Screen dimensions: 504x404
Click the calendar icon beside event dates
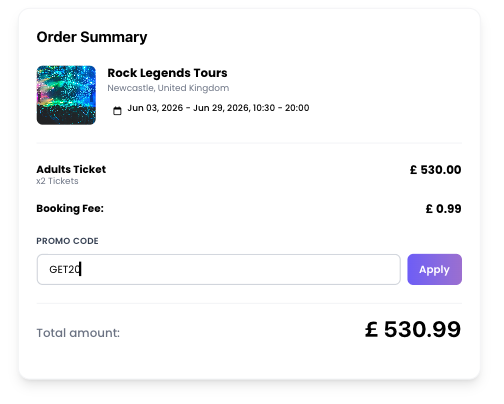[x=117, y=111]
